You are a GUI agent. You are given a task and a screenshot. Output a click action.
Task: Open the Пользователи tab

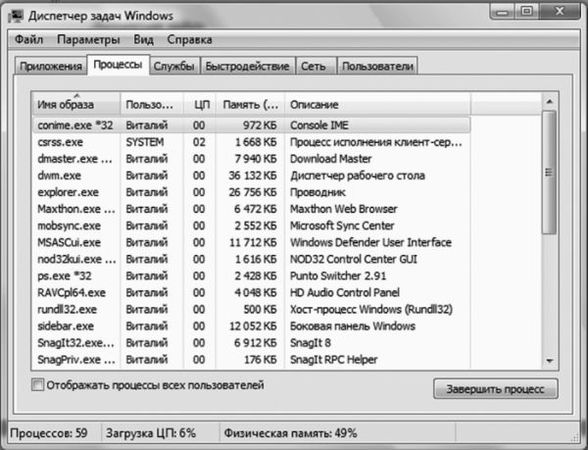[x=377, y=66]
